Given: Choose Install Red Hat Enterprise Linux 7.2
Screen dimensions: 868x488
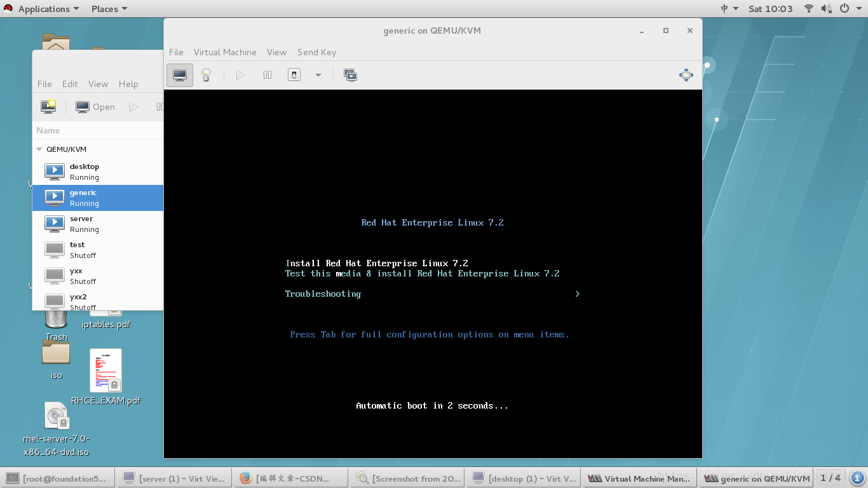Looking at the screenshot, I should (377, 263).
